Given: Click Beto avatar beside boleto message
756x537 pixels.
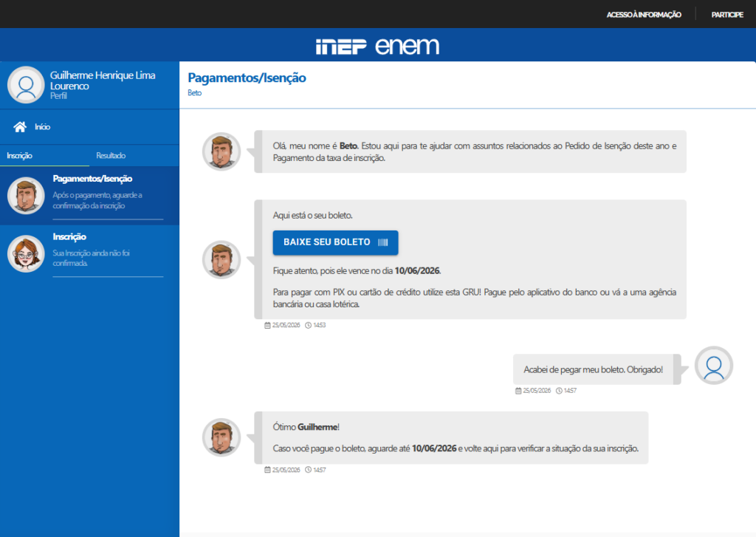Looking at the screenshot, I should tap(221, 259).
